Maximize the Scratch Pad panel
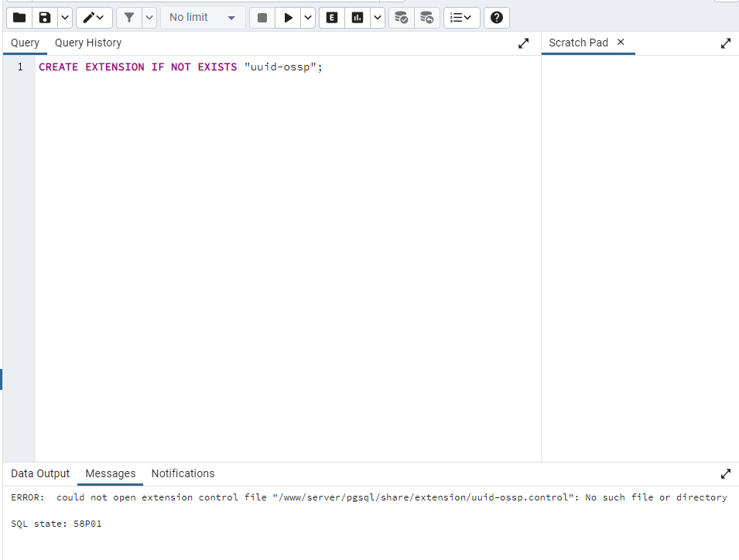This screenshot has width=739, height=560. point(726,43)
